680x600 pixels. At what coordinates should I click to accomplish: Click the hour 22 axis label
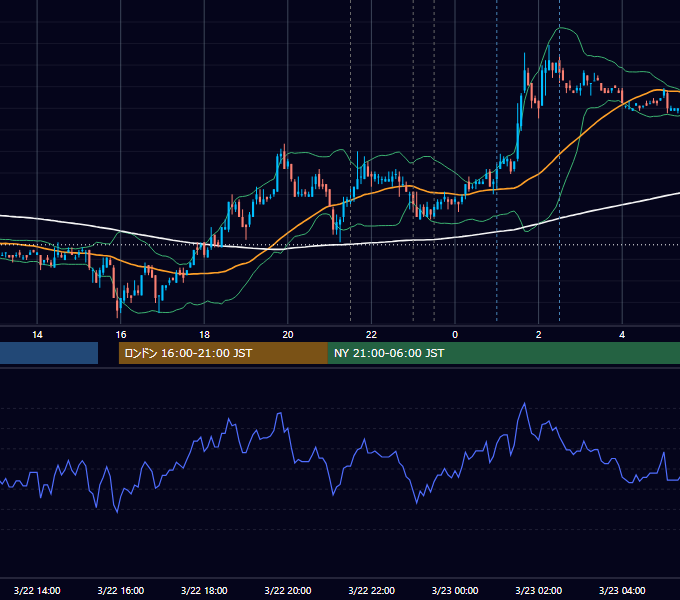point(372,335)
